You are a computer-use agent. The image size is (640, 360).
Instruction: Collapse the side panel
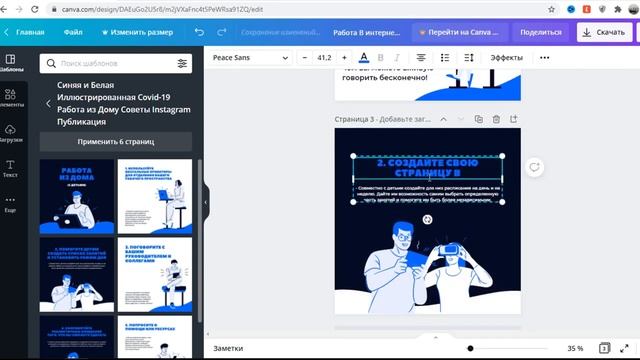[206, 202]
